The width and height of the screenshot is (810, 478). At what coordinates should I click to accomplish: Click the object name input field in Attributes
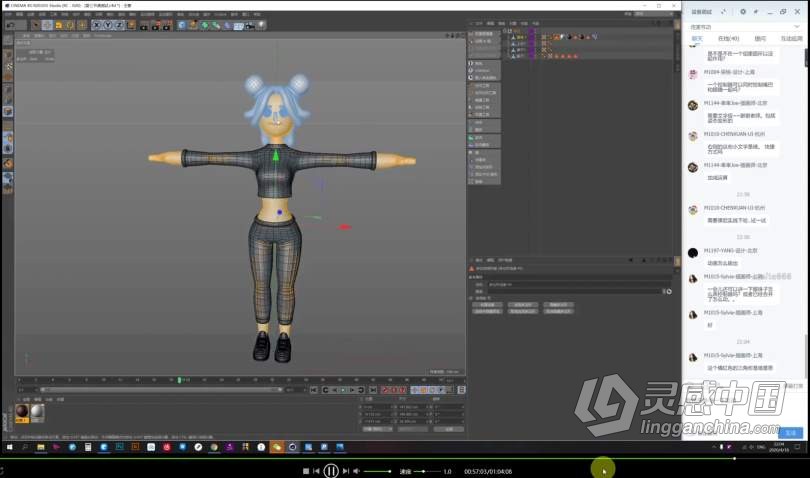[x=579, y=285]
